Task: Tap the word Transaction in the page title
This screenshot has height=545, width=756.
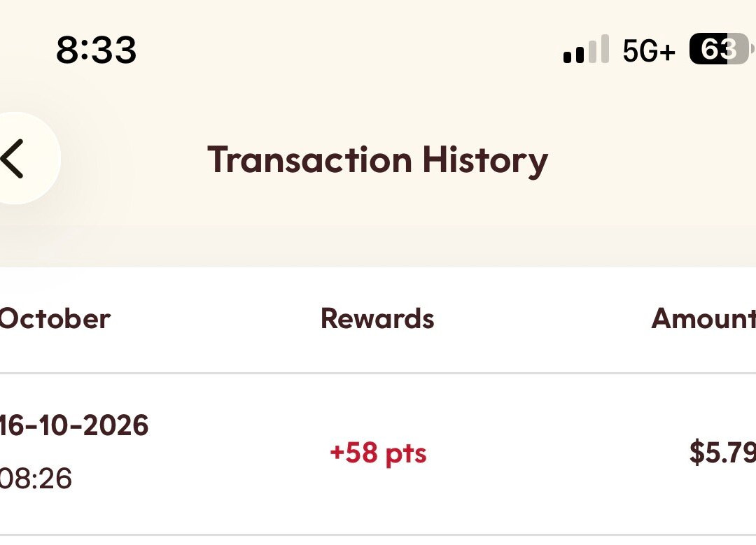Action: (310, 160)
